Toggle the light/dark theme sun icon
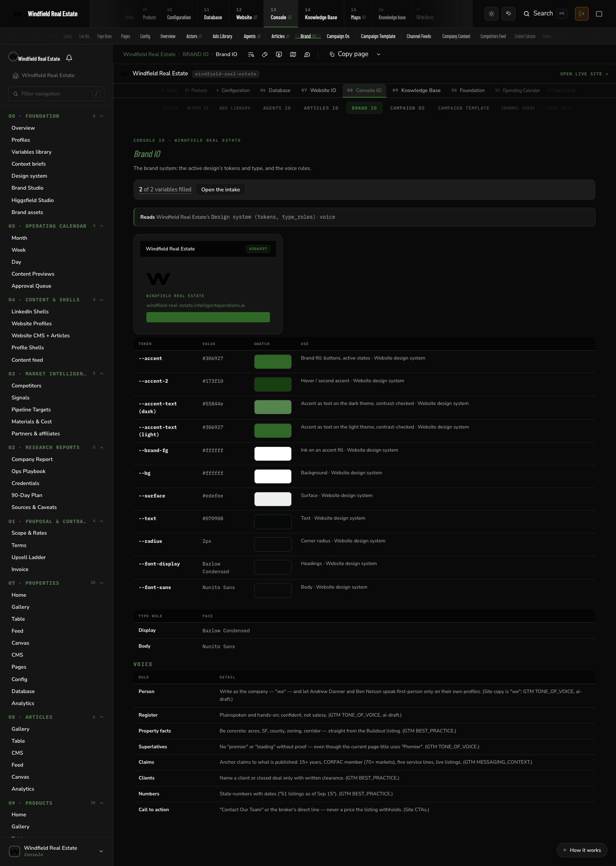This screenshot has height=866, width=616. 492,14
